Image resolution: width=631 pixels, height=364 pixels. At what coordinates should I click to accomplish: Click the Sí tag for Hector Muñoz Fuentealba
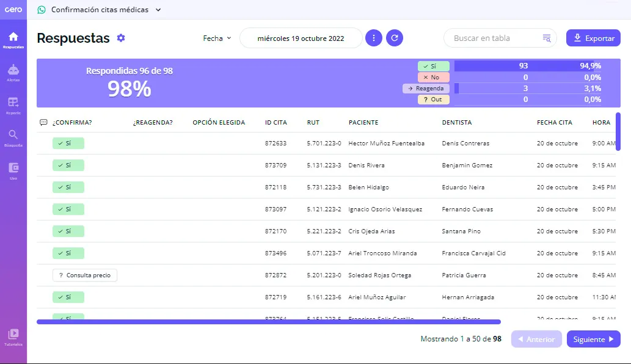68,143
